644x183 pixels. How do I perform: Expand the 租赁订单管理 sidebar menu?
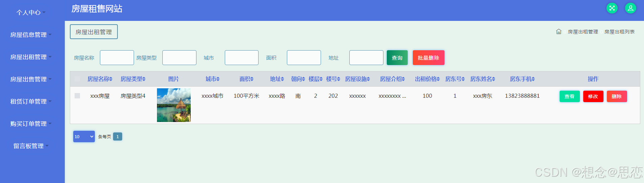click(x=31, y=101)
